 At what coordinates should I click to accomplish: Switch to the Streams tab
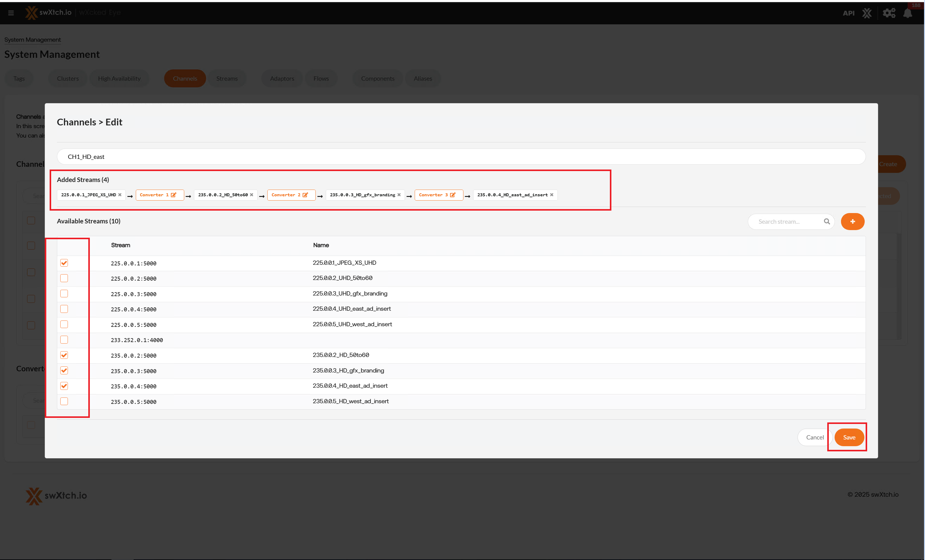(x=227, y=79)
